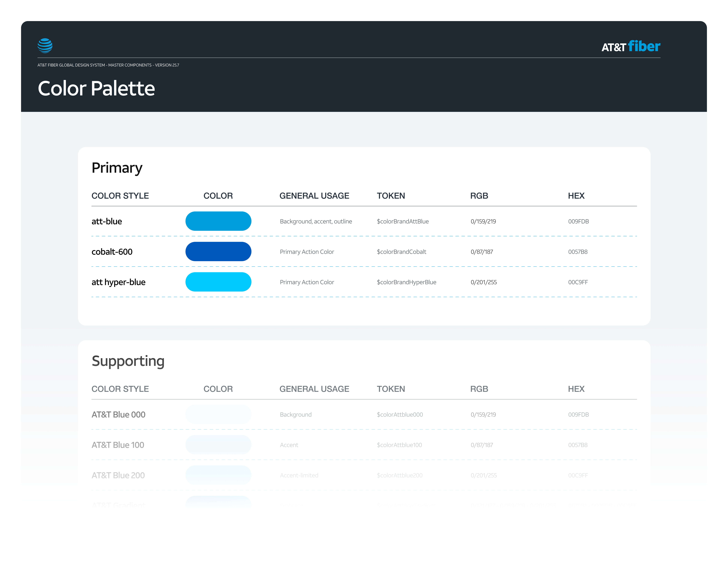Click the AT&T globe logo icon
Screen dimensions: 728x564
coord(45,46)
